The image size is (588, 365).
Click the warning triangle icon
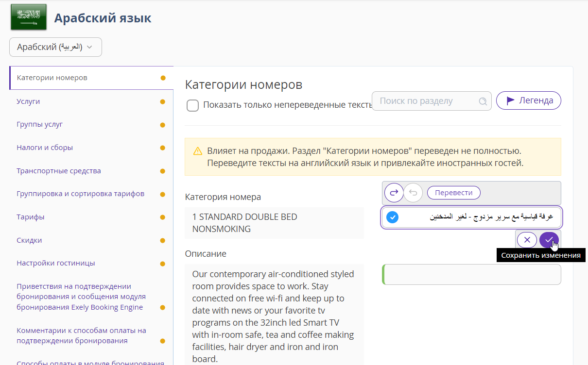[198, 151]
